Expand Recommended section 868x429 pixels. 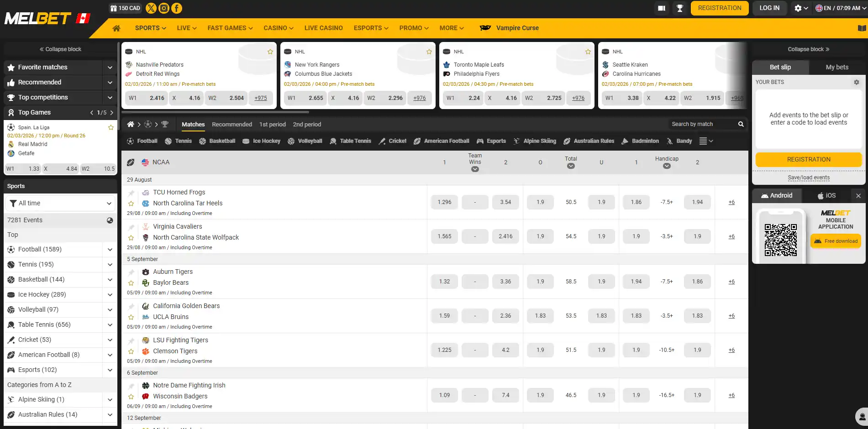point(110,82)
